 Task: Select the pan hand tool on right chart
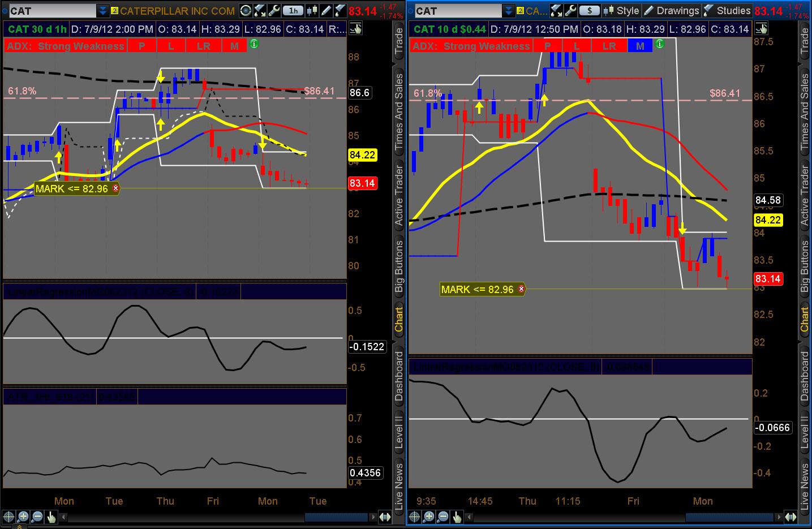click(457, 517)
